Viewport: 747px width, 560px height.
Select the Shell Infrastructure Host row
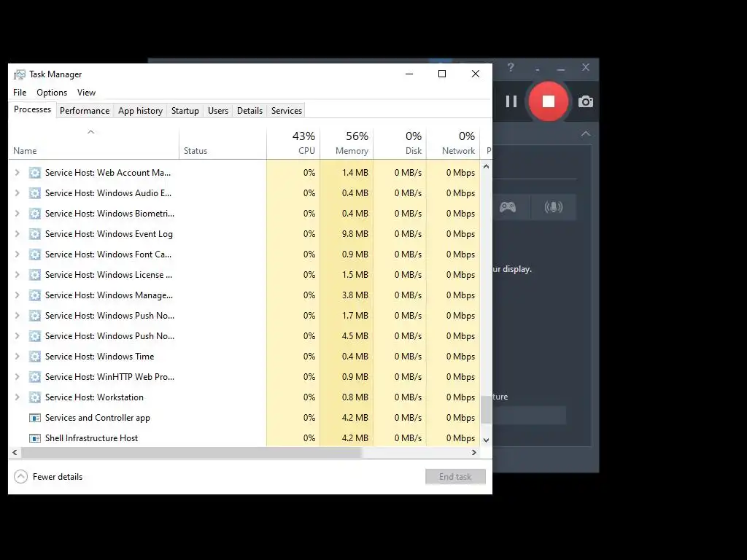click(244, 438)
